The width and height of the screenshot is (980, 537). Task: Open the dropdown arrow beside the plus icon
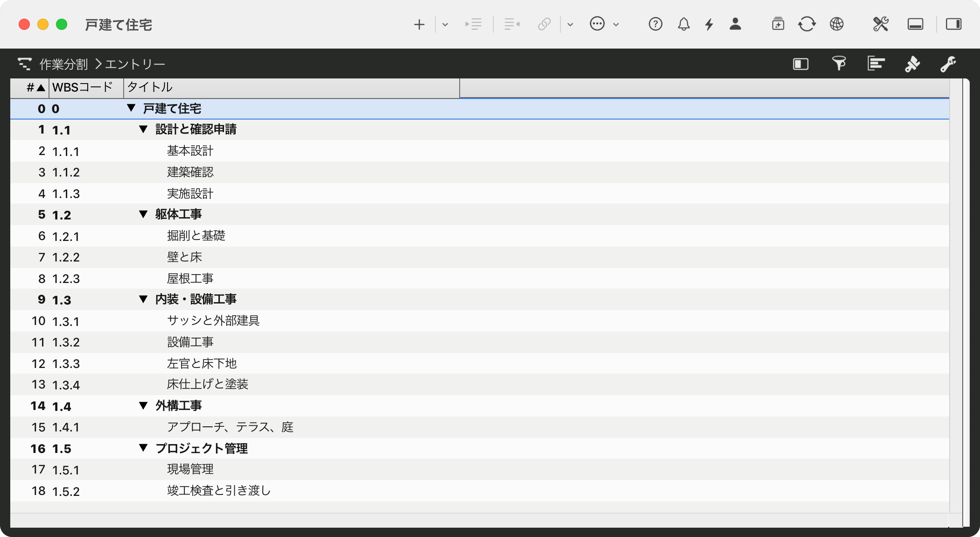[445, 25]
